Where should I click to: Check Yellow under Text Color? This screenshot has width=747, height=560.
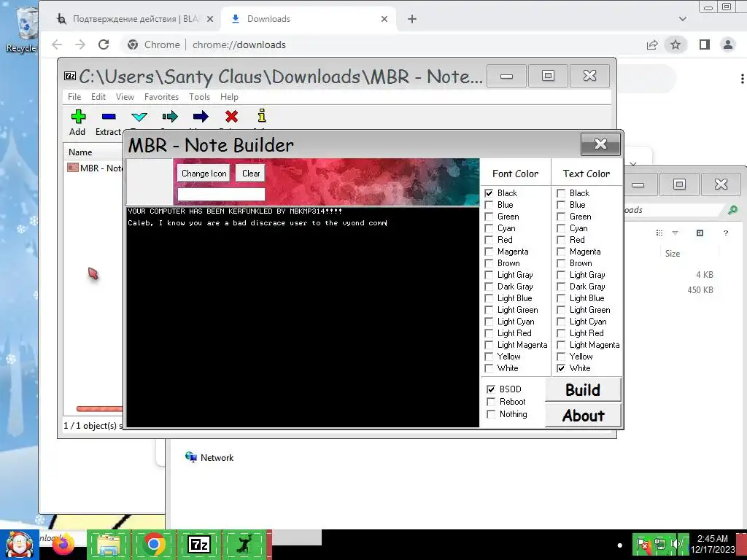(x=561, y=357)
